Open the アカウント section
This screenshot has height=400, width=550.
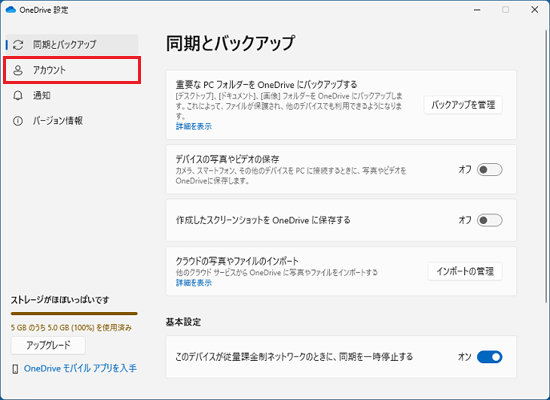click(x=72, y=70)
